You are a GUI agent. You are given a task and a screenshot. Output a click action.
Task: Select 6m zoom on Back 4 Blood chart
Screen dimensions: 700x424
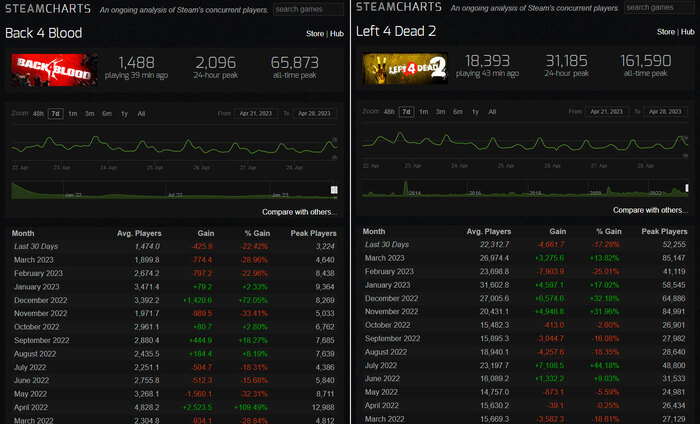(x=106, y=113)
